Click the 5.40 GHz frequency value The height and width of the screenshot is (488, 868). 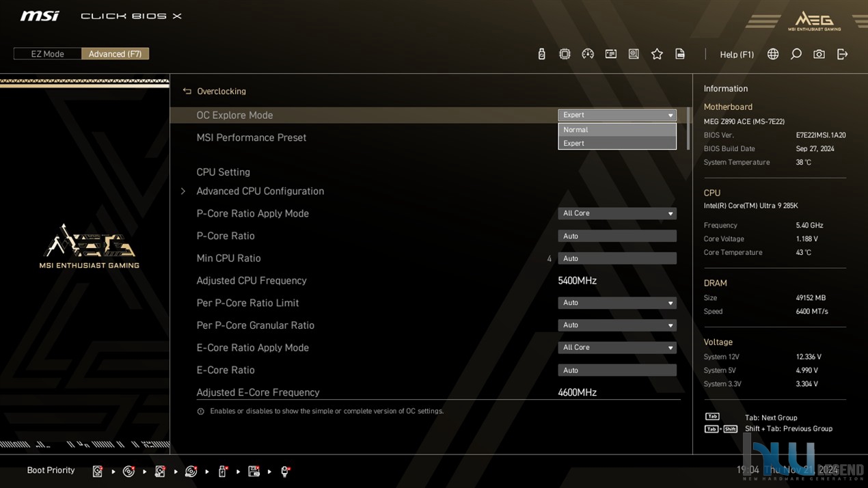[809, 226]
